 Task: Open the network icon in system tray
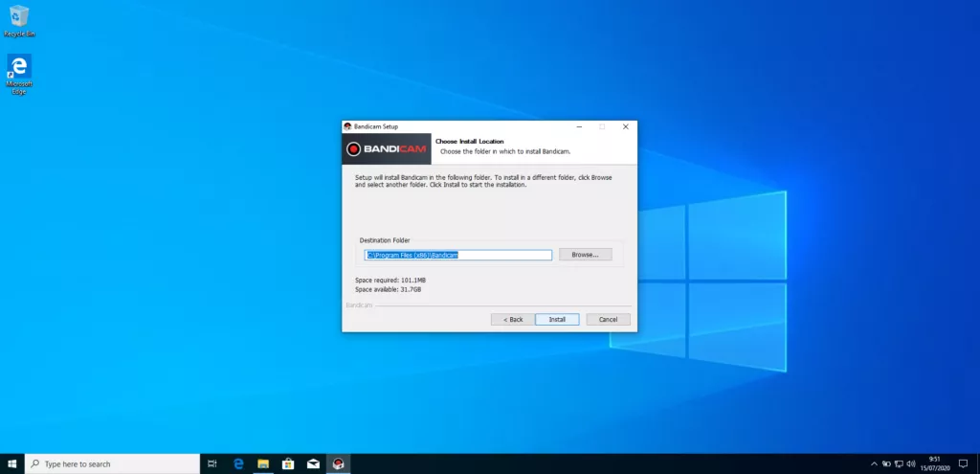[x=898, y=463]
